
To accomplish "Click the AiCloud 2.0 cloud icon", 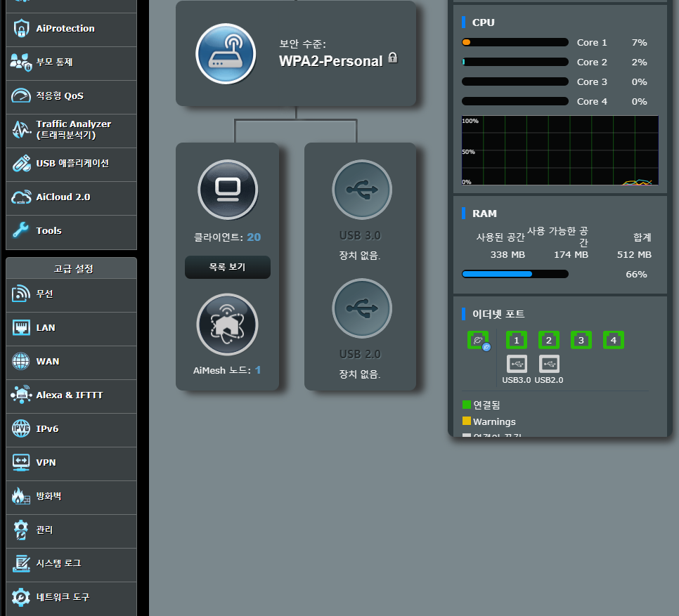I will tap(21, 197).
